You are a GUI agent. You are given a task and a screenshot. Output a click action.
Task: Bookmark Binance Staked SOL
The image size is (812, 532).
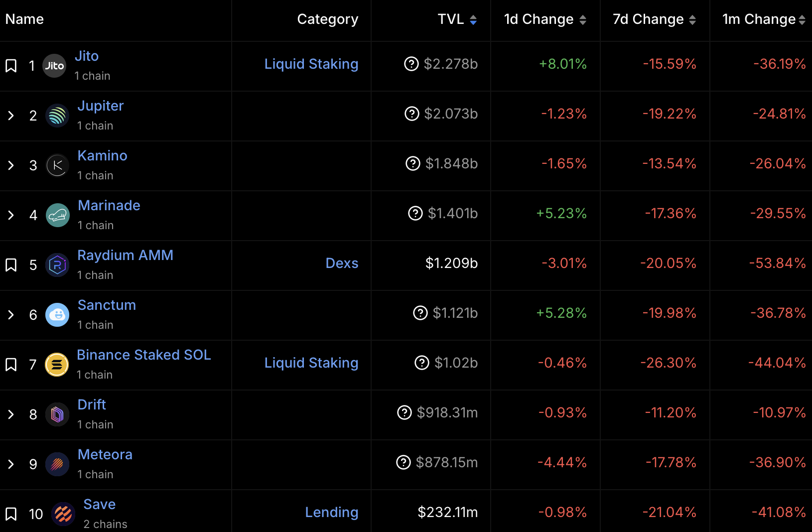[x=11, y=365]
